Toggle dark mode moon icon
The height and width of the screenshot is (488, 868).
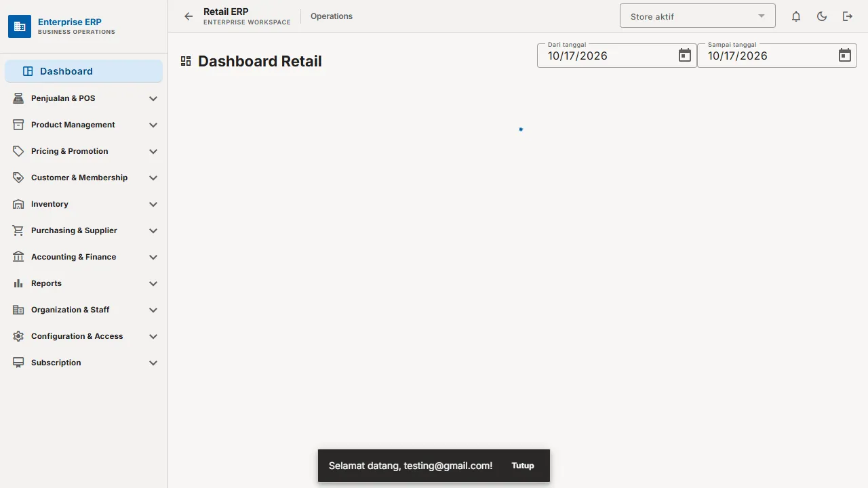(x=822, y=16)
